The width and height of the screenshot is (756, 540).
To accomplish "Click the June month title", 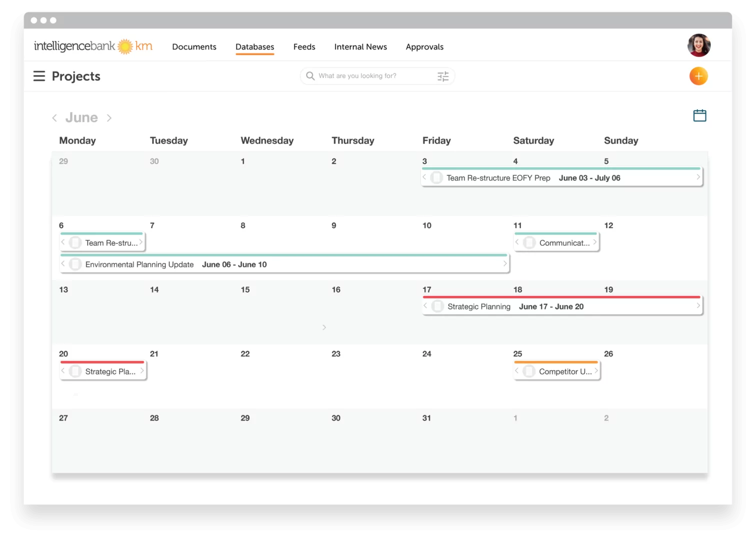I will coord(82,117).
